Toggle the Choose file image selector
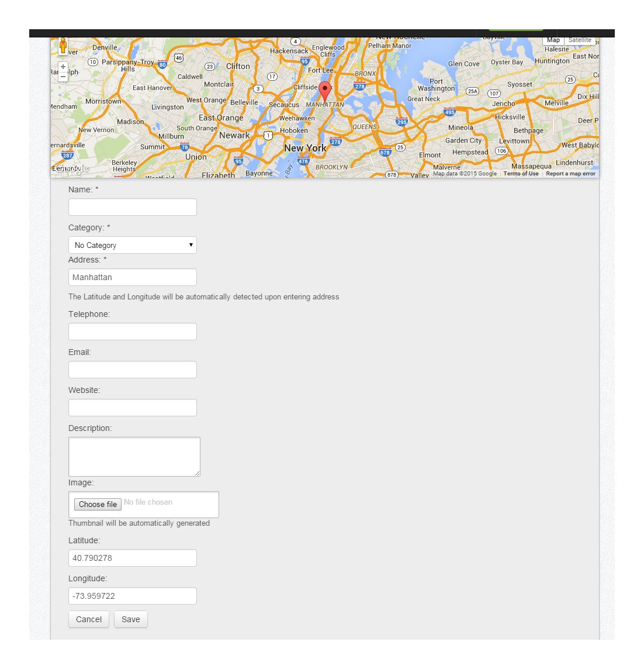This screenshot has width=644, height=669. (97, 504)
